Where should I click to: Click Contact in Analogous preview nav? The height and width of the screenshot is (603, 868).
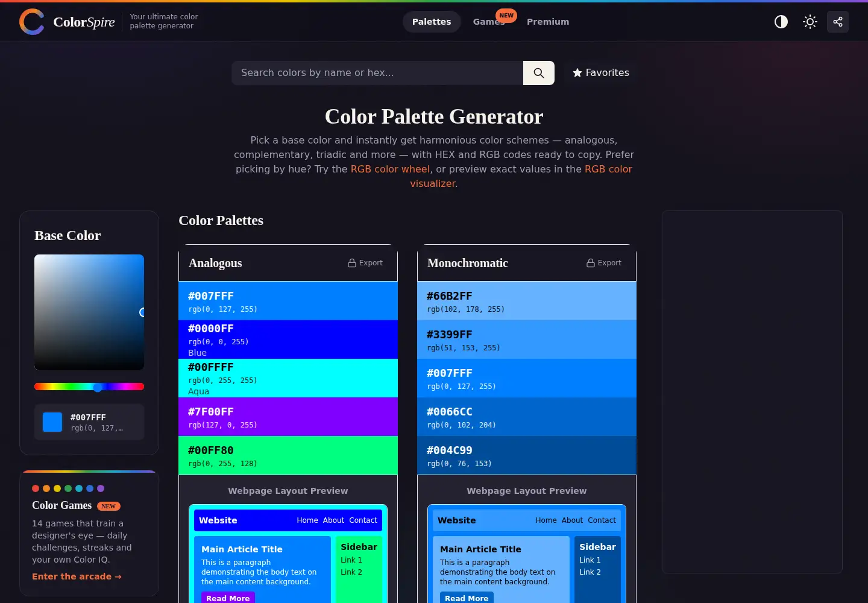point(363,520)
